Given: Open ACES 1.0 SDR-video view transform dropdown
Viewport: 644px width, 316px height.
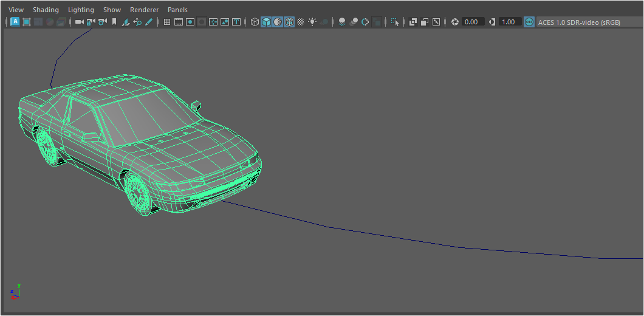Looking at the screenshot, I should coord(578,22).
